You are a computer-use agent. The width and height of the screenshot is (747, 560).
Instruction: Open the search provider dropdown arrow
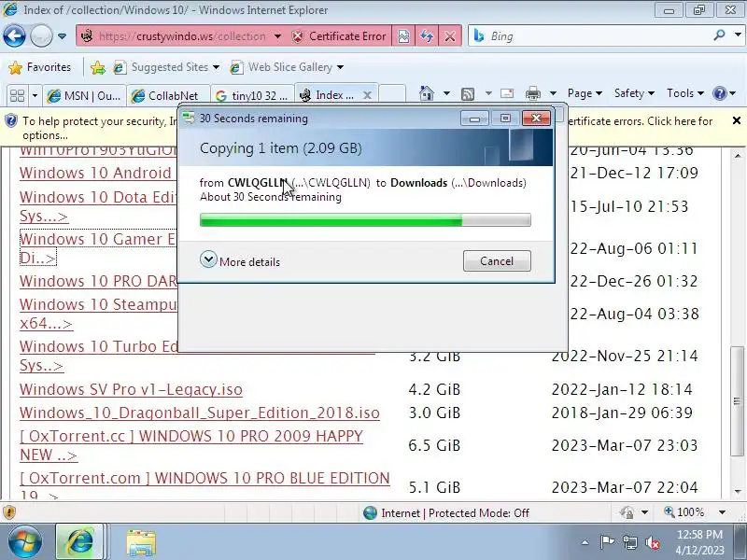click(737, 35)
